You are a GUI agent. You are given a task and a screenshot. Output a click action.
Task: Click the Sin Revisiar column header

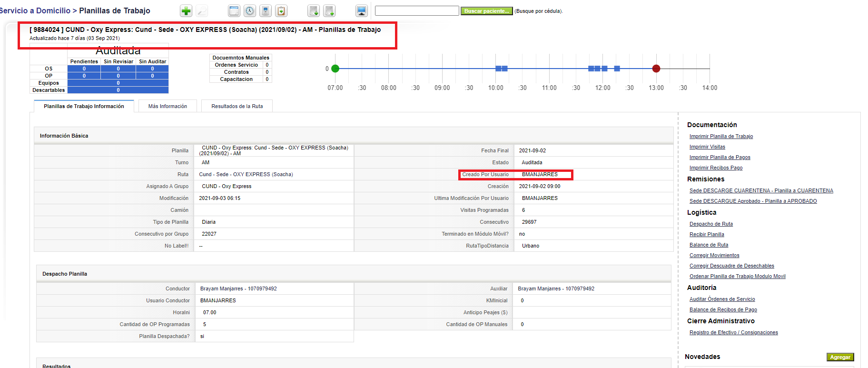(118, 61)
